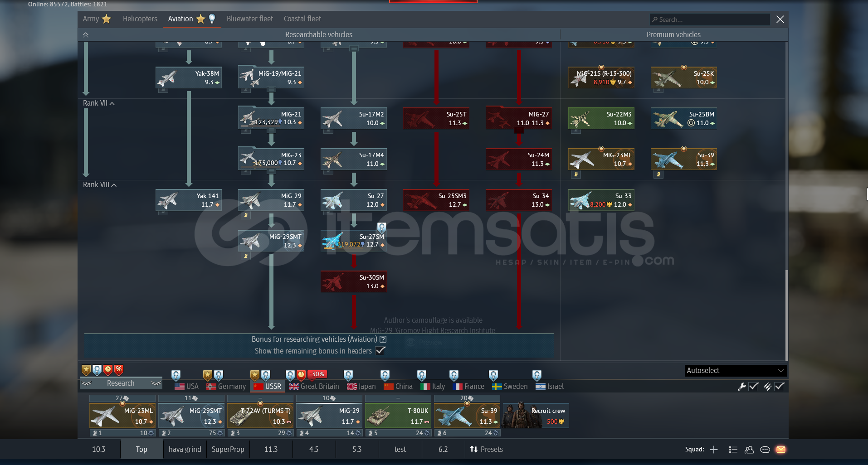Screen dimensions: 868x465
Task: Select the Su-34 vehicle card
Action: (x=519, y=200)
